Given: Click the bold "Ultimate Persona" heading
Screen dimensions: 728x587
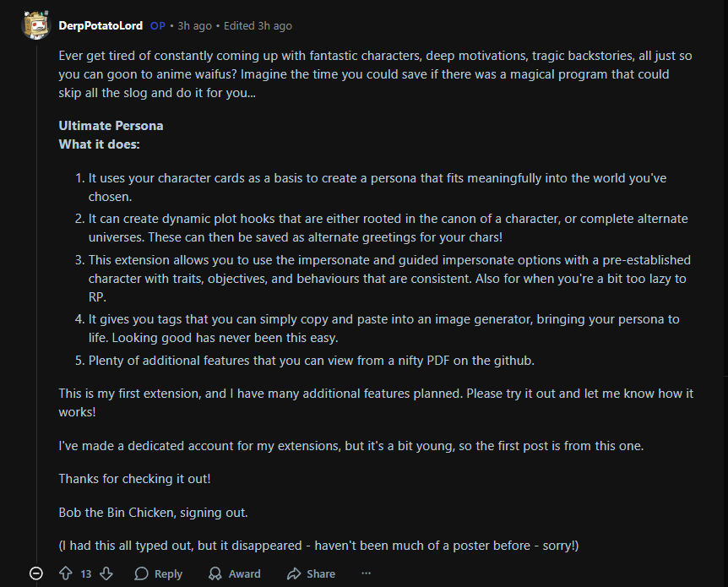Looking at the screenshot, I should (111, 126).
